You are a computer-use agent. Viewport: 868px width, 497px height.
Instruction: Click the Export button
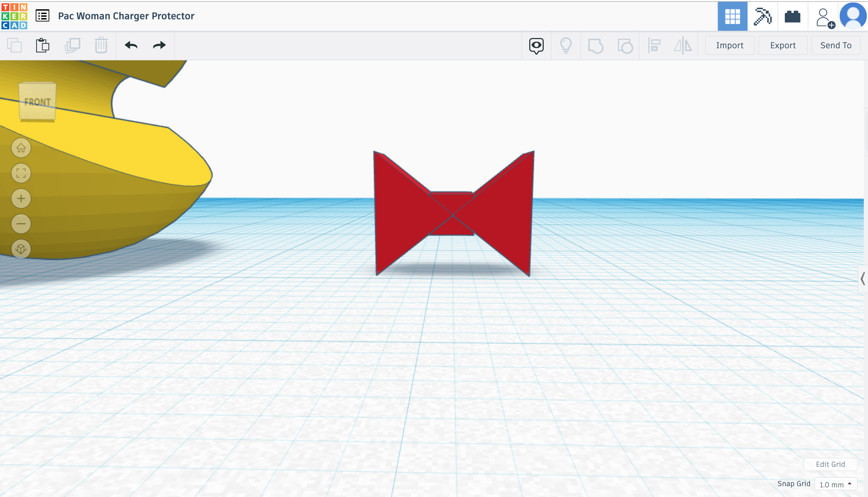(x=782, y=46)
